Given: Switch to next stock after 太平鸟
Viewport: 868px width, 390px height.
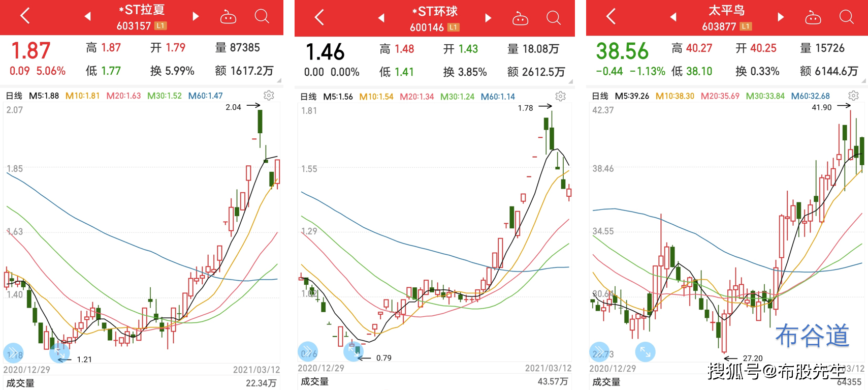Looking at the screenshot, I should 781,17.
